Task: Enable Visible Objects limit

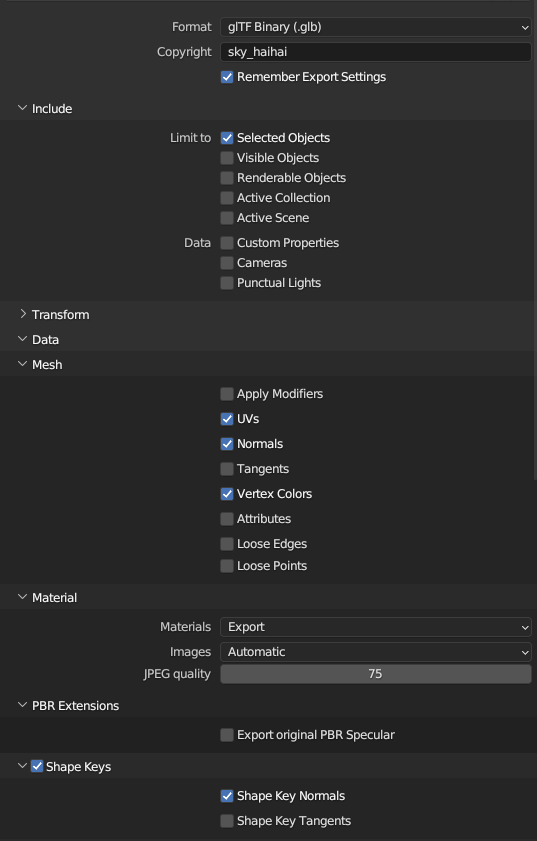Action: (227, 158)
